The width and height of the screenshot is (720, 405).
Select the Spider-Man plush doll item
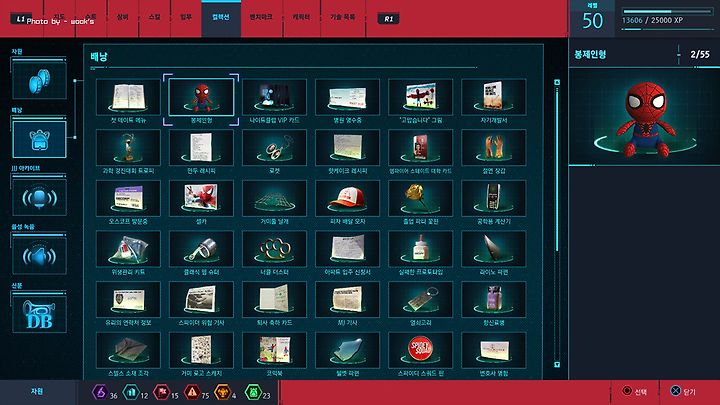(201, 97)
